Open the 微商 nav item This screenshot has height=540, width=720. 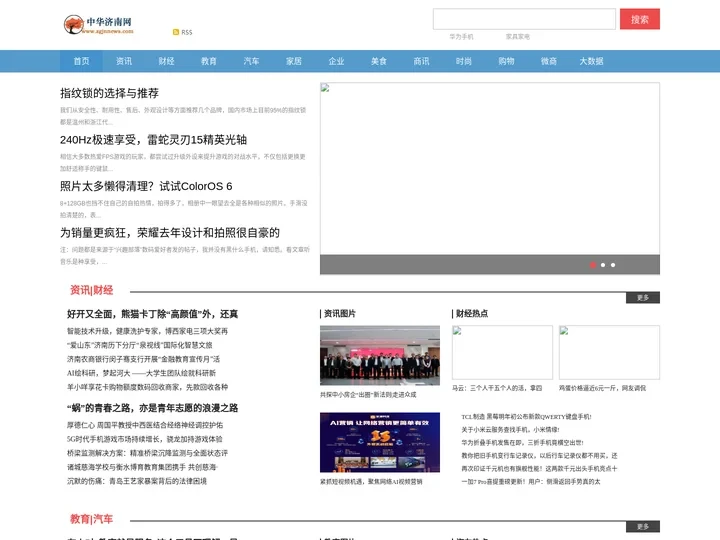[548, 61]
